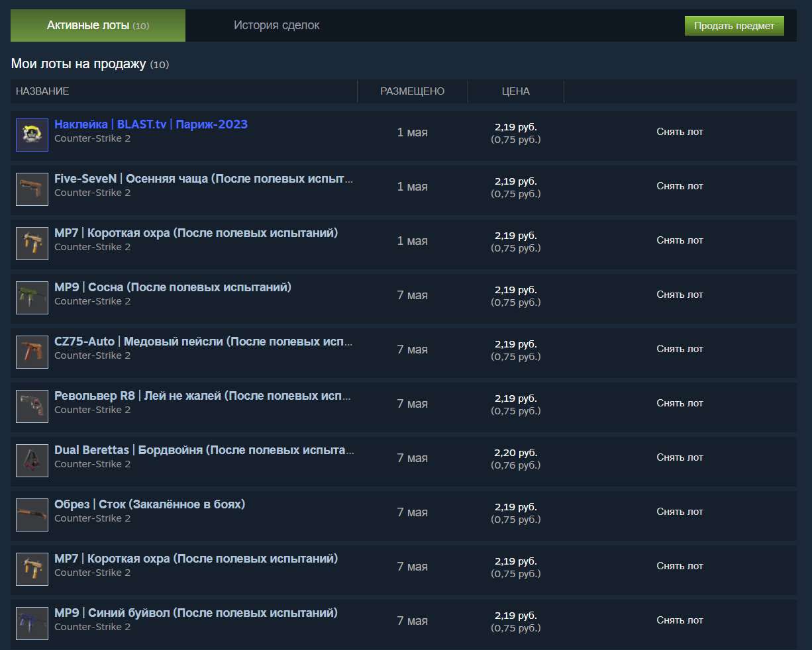Open the Активные лоты tab
The width and height of the screenshot is (812, 650).
point(98,26)
